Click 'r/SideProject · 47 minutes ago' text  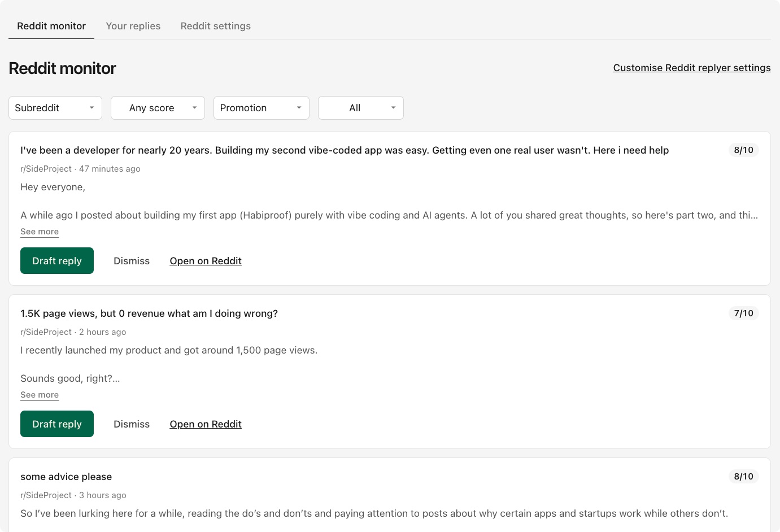[80, 169]
